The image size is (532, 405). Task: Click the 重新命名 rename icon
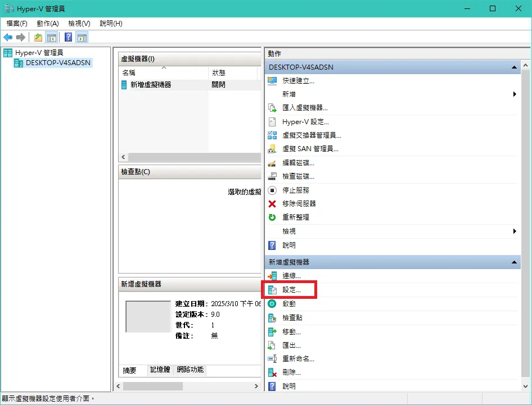click(x=272, y=358)
